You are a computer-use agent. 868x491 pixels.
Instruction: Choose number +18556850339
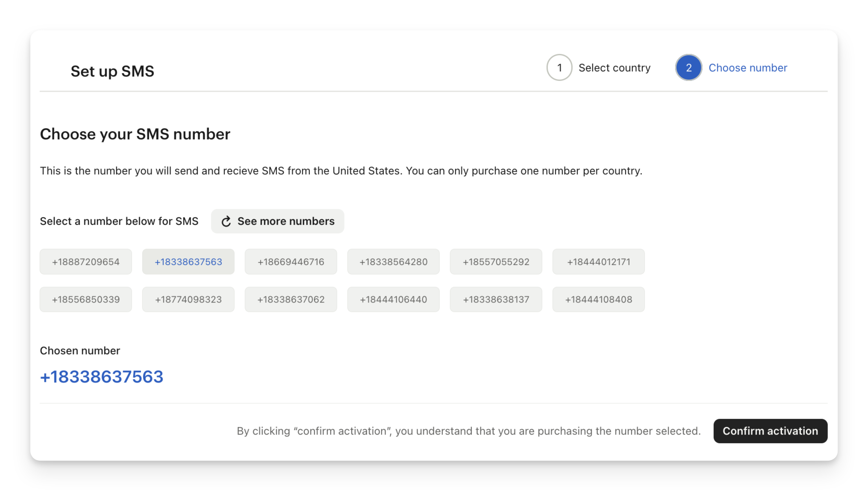86,299
